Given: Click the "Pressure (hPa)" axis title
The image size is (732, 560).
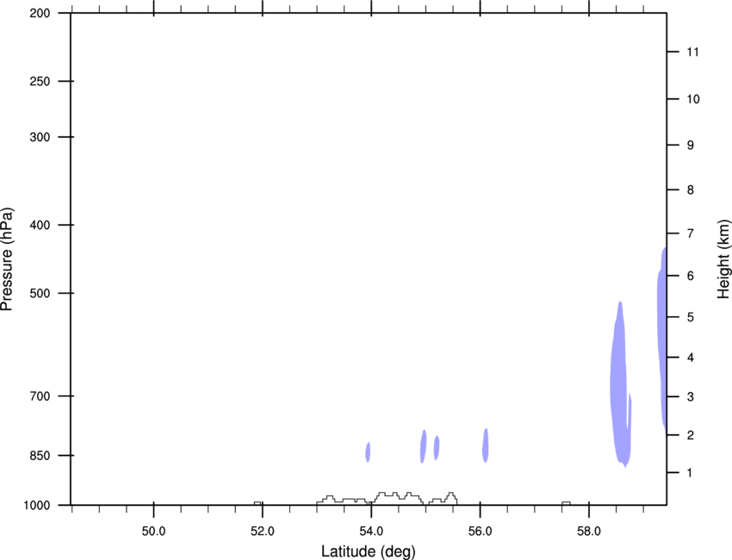Looking at the screenshot, I should (7, 259).
